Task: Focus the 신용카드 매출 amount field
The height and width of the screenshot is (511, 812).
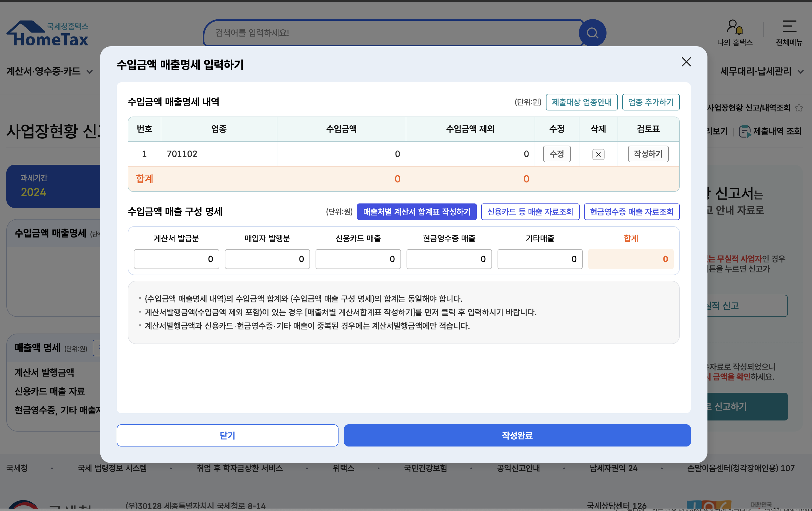Action: coord(358,259)
